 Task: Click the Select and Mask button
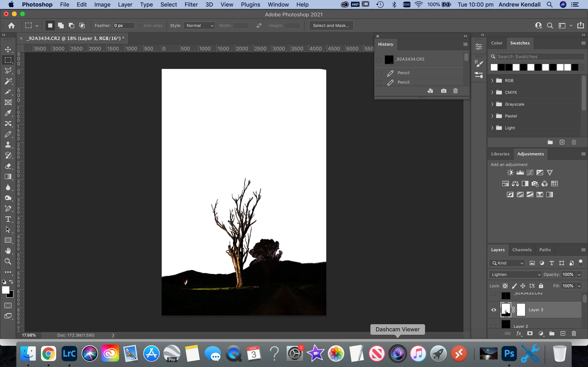tap(331, 25)
